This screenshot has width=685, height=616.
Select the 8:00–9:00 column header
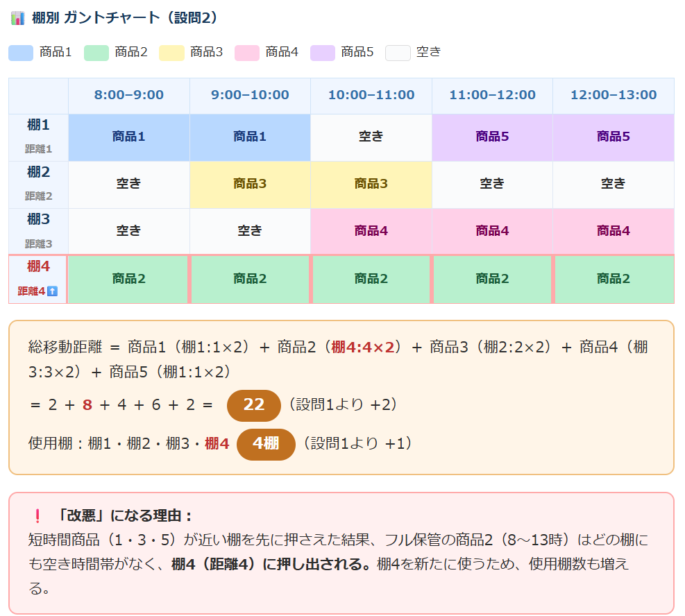129,96
